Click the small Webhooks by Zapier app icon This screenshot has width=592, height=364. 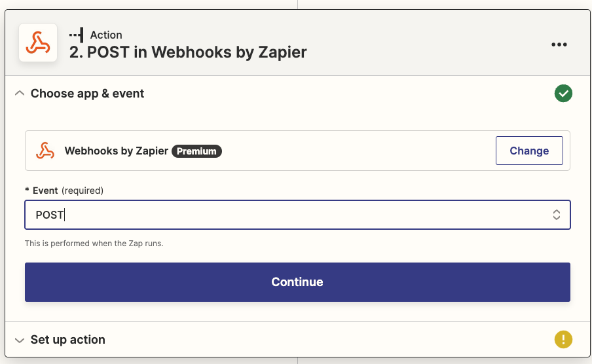[x=45, y=151]
